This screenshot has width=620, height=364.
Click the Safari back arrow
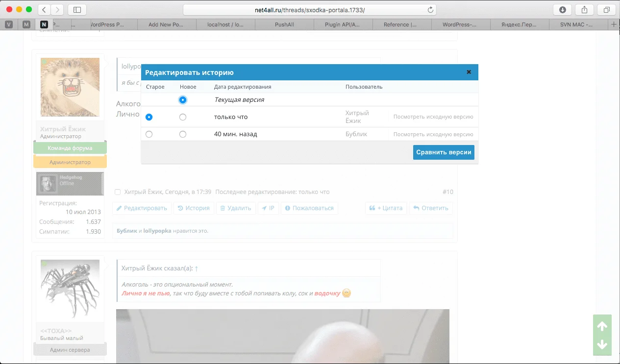44,10
